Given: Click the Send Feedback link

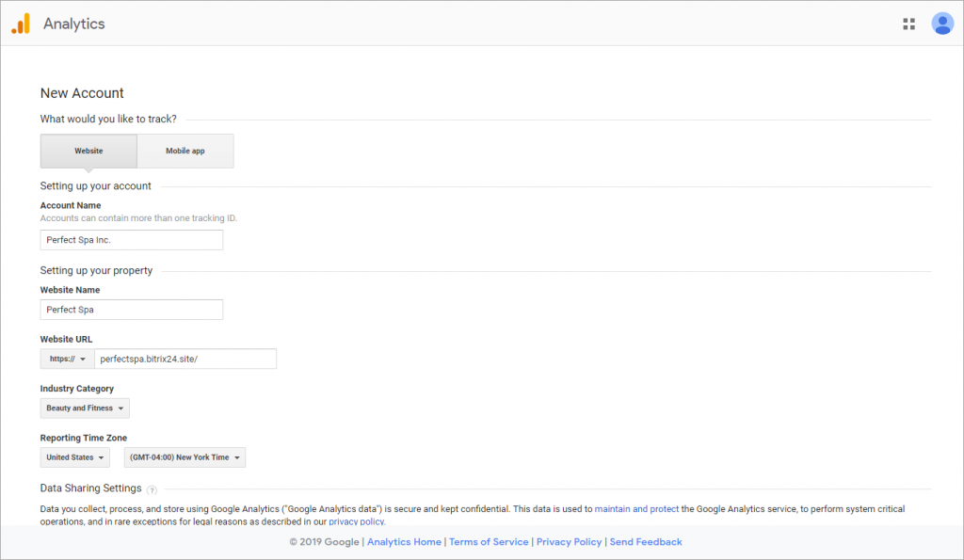Looking at the screenshot, I should (x=646, y=541).
